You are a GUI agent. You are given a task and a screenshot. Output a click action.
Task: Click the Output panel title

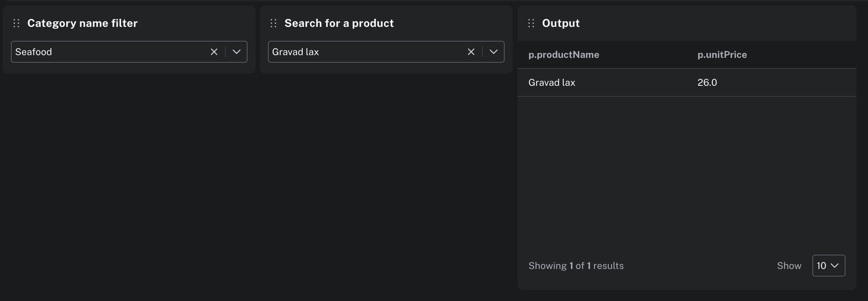click(560, 23)
